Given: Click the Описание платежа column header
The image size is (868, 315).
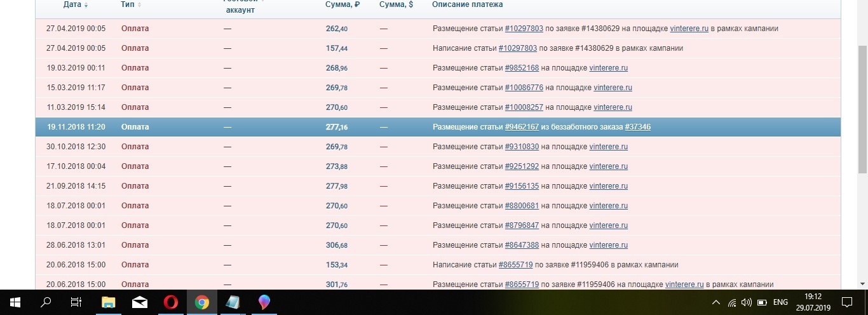Looking at the screenshot, I should 468,4.
